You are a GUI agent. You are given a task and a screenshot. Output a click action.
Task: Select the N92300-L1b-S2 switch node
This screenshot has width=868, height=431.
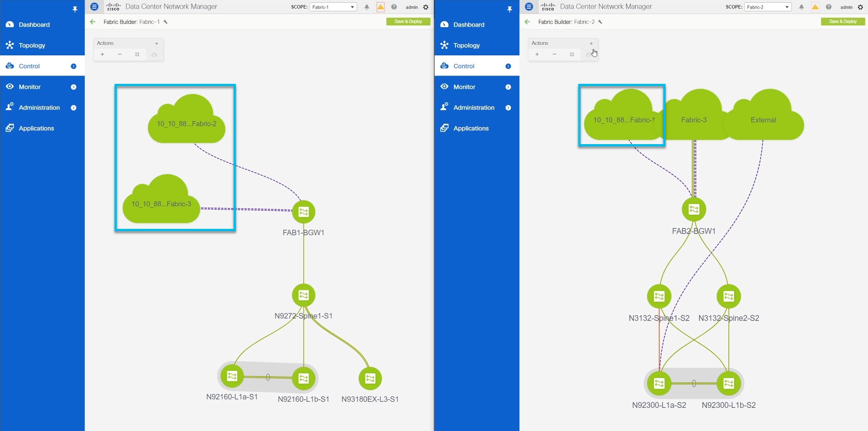(729, 383)
